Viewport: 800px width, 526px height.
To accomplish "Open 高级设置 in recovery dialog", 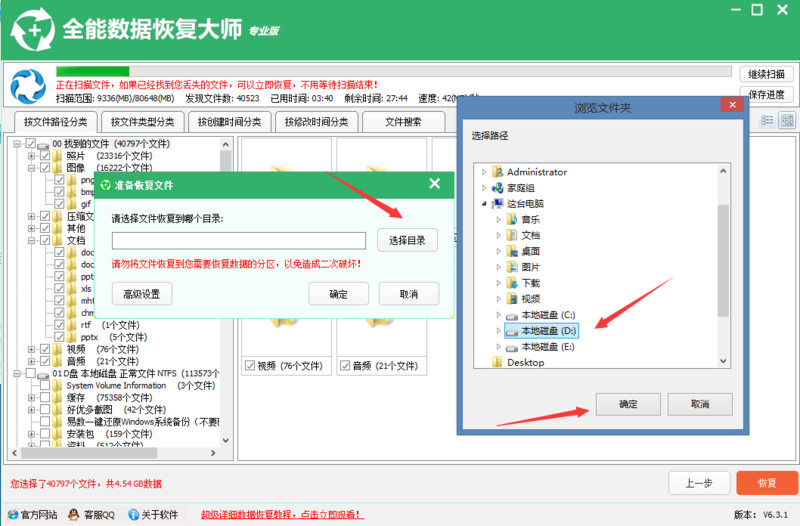I will click(x=142, y=294).
